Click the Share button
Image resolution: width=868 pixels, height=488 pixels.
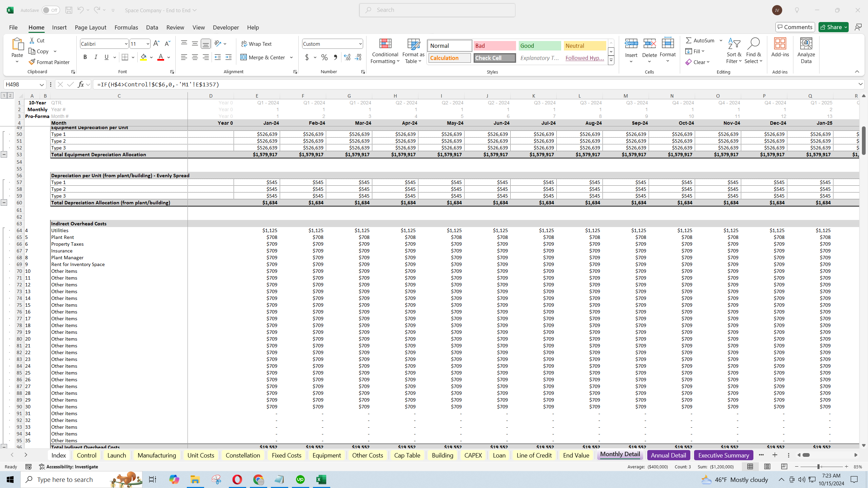[833, 27]
